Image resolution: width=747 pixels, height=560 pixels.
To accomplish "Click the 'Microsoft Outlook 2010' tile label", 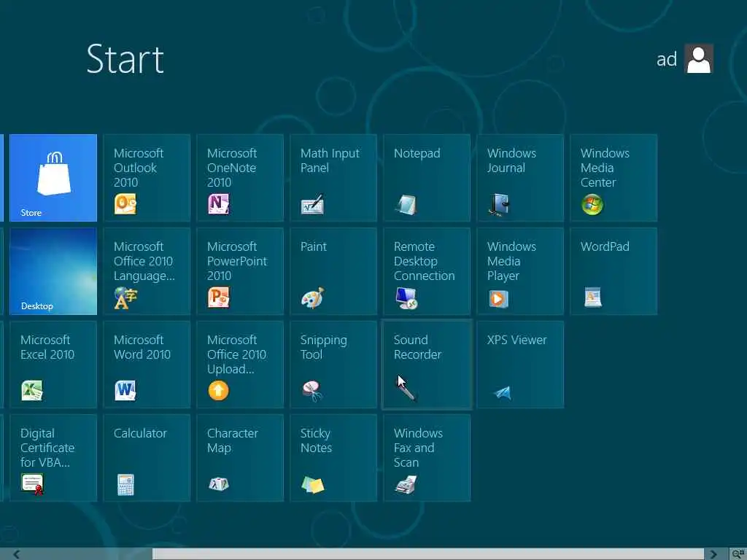I will point(139,168).
